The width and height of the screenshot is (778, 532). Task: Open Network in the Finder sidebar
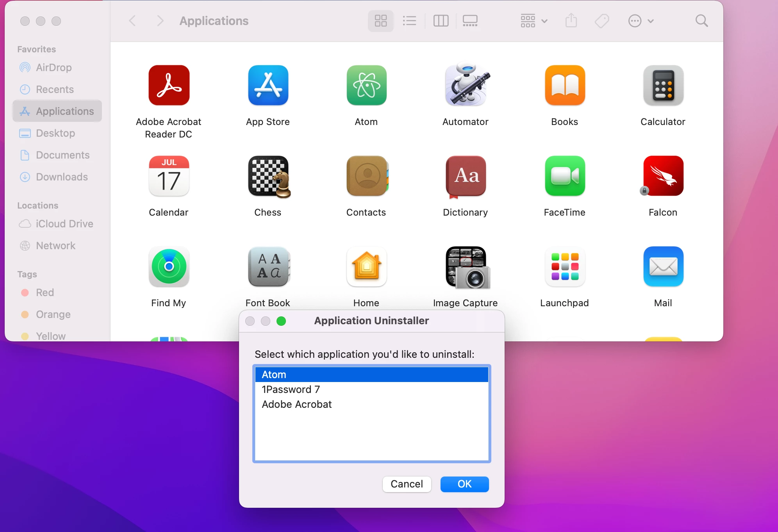pos(57,246)
